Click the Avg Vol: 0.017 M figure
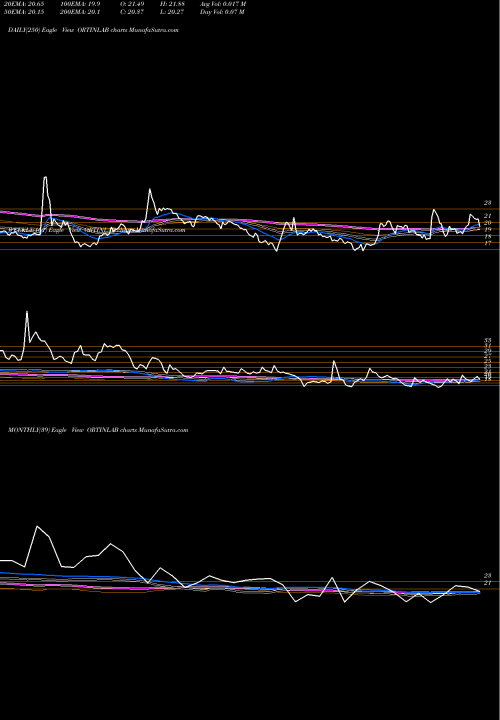This screenshot has width=500, height=720. point(223,4)
